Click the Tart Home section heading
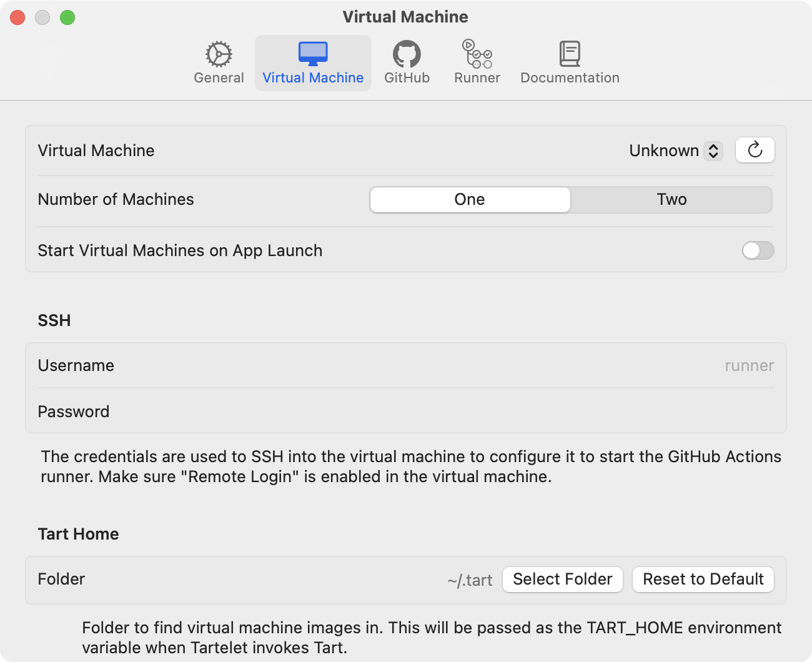 [78, 534]
